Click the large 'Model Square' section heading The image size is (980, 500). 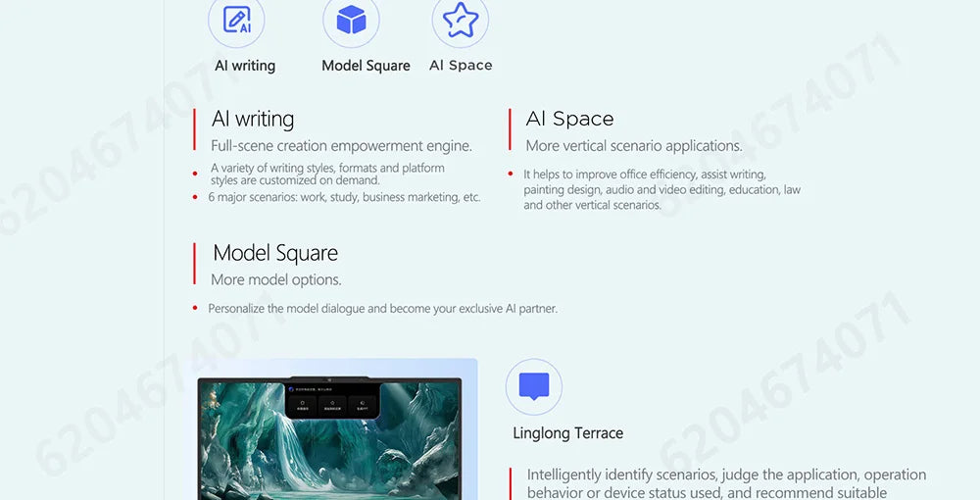tap(275, 253)
